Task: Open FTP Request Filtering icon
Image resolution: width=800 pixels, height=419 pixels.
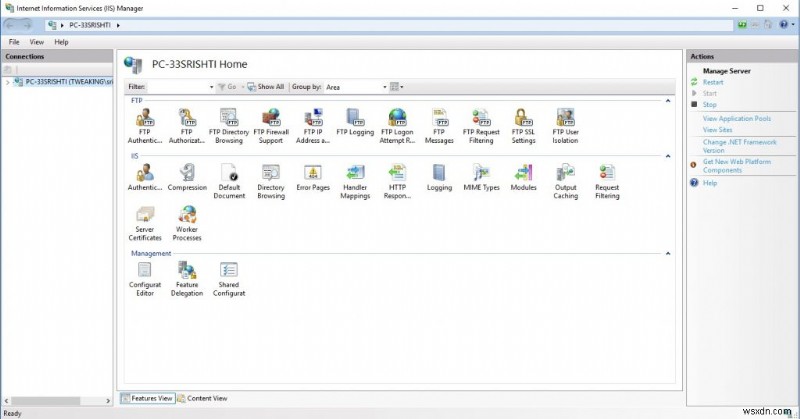Action: pos(481,126)
